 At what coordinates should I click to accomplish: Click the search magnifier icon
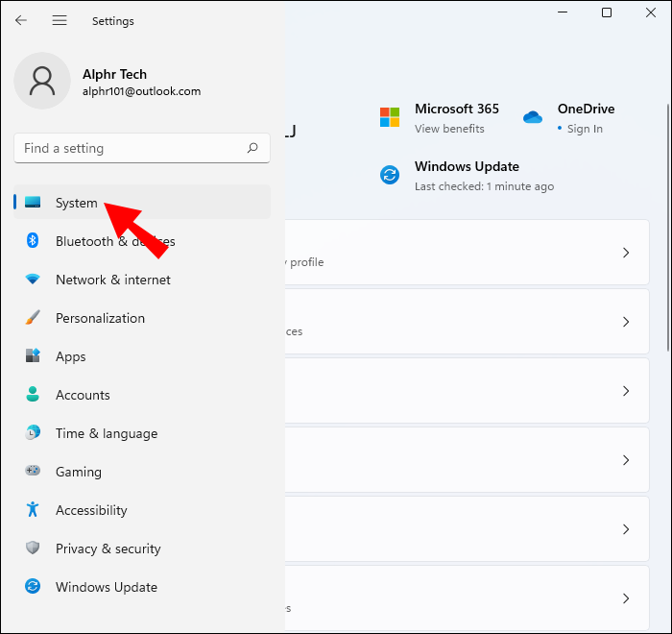click(252, 148)
